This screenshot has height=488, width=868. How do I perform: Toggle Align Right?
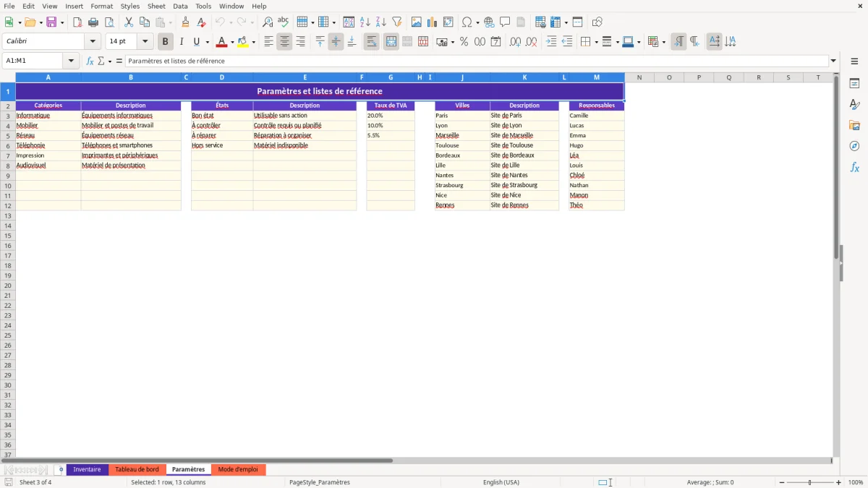[300, 42]
